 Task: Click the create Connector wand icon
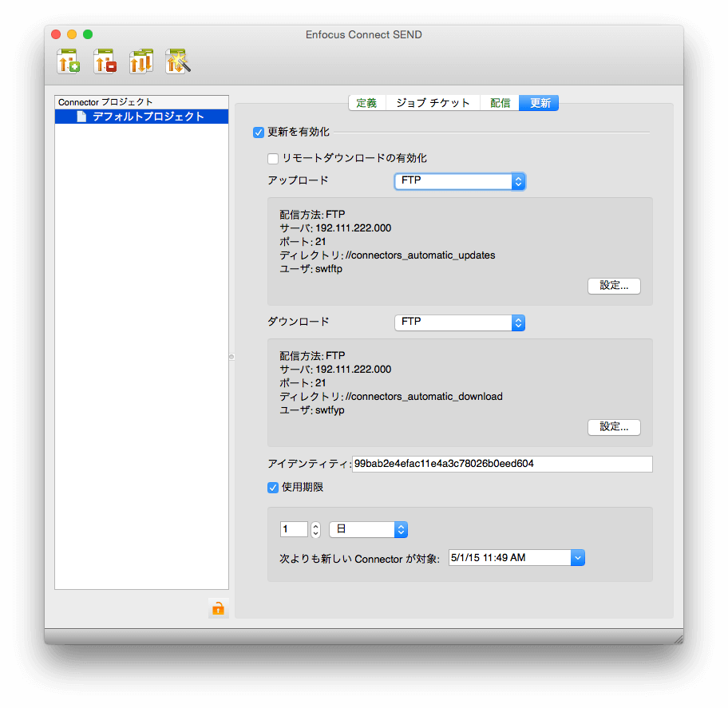click(178, 61)
